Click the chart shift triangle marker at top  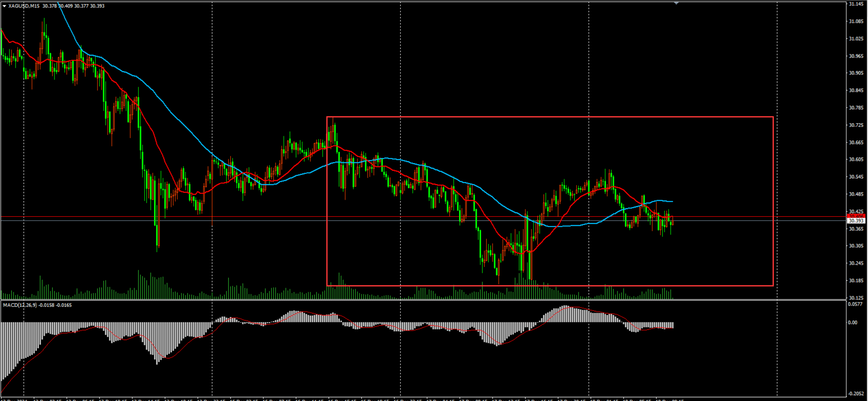[676, 3]
